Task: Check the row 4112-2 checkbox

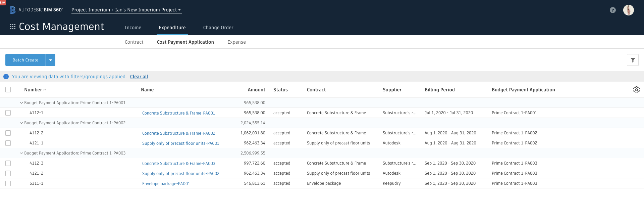Action: pos(8,133)
